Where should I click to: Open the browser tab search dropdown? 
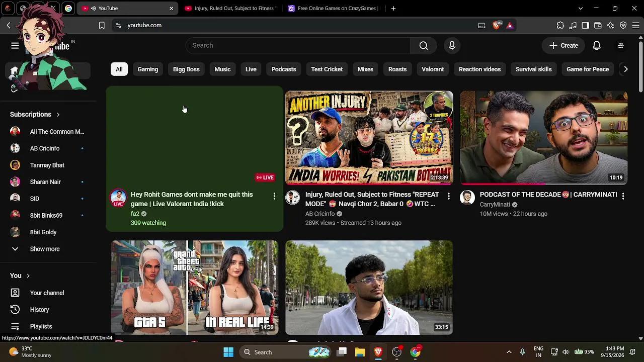(x=580, y=8)
